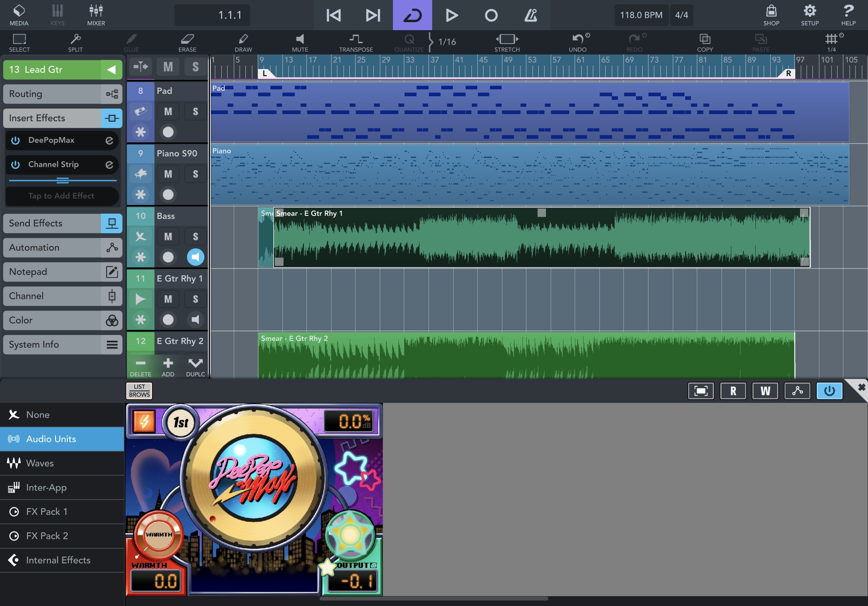Activate the Split tool
The height and width of the screenshot is (606, 868).
coord(75,43)
